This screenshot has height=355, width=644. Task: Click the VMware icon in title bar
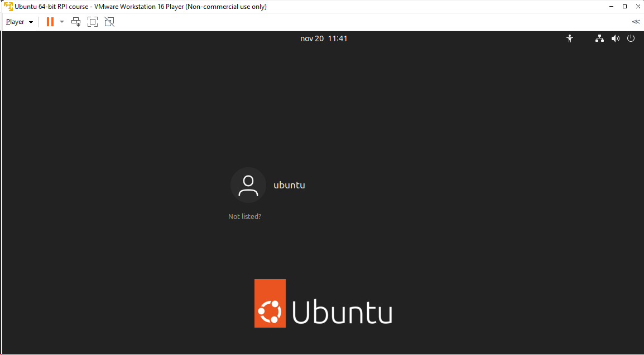pos(8,7)
